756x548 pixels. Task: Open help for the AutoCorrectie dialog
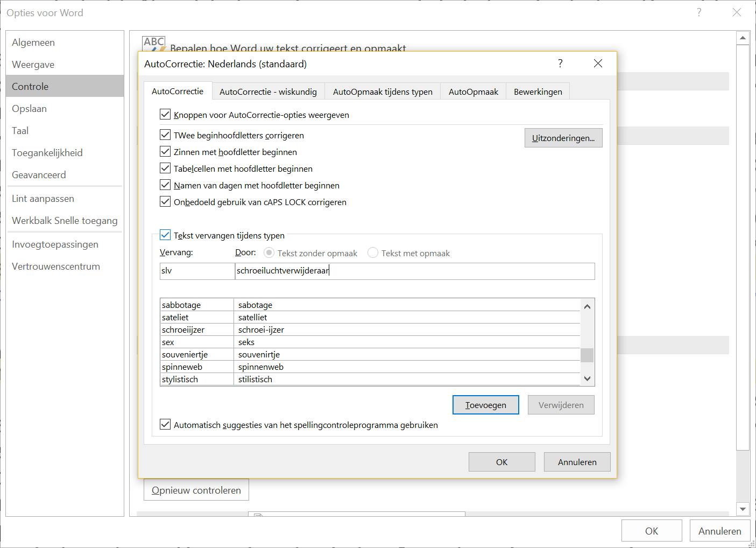click(560, 64)
